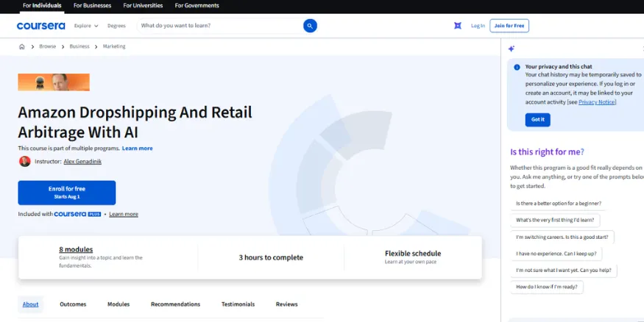Switch to the Modules tab
This screenshot has width=644, height=322.
[x=118, y=304]
